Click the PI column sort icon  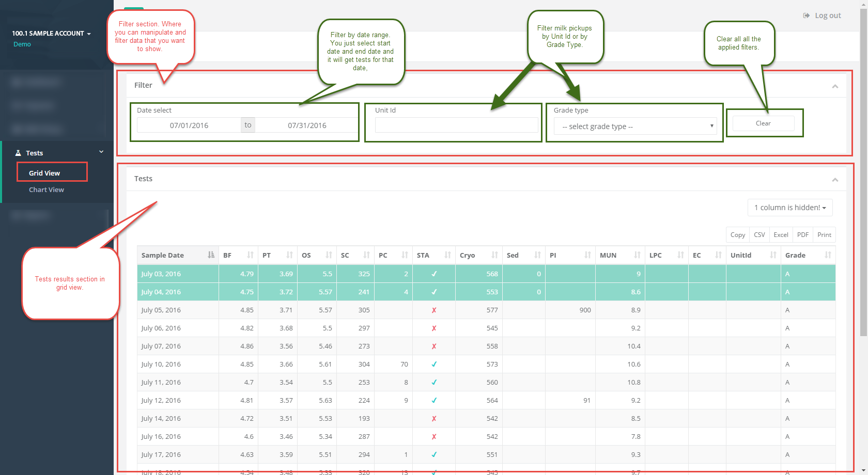coord(587,255)
